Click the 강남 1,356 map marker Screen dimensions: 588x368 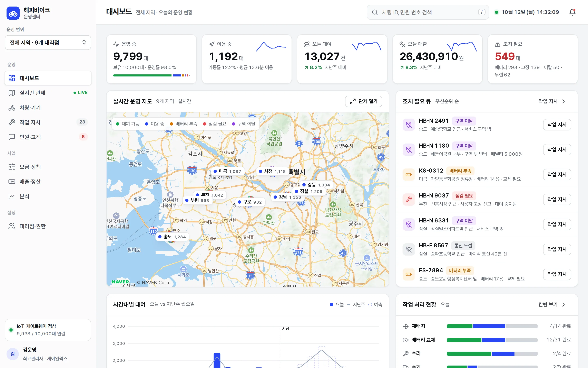287,197
